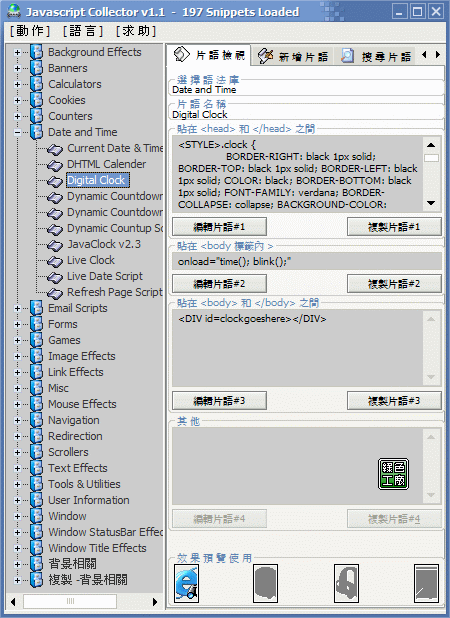This screenshot has height=618, width=450.
Task: Preview effect with Internet Explorer icon
Action: click(186, 583)
